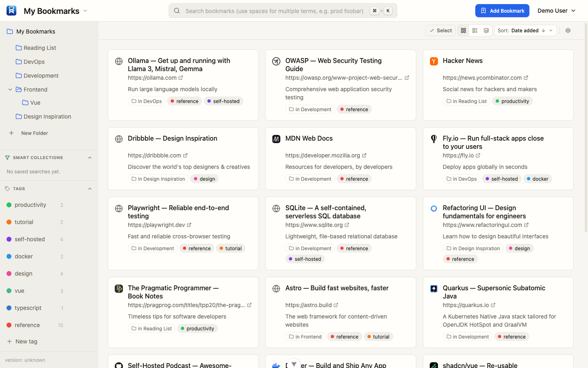This screenshot has width=588, height=368.
Task: Open external link icon for fly.io
Action: click(478, 155)
